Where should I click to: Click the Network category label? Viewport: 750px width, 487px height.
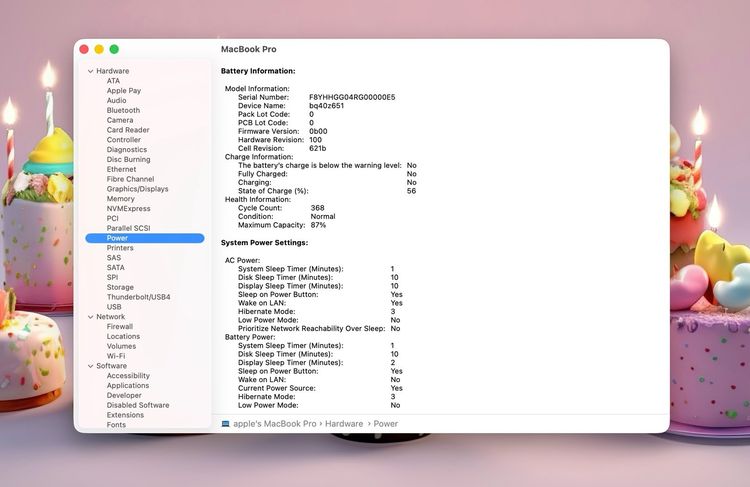pos(110,317)
